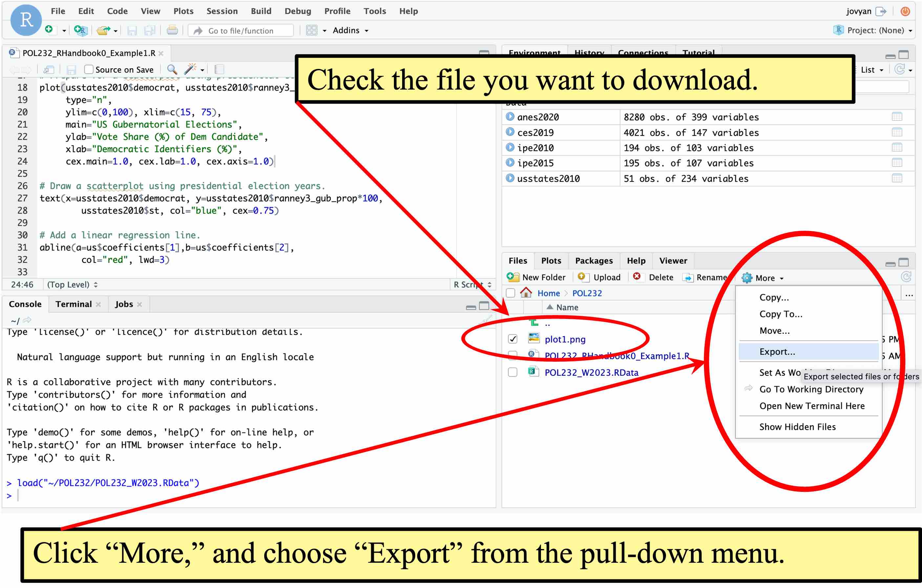Click the Home breadcrumb link
The width and height of the screenshot is (922, 588).
pos(548,293)
